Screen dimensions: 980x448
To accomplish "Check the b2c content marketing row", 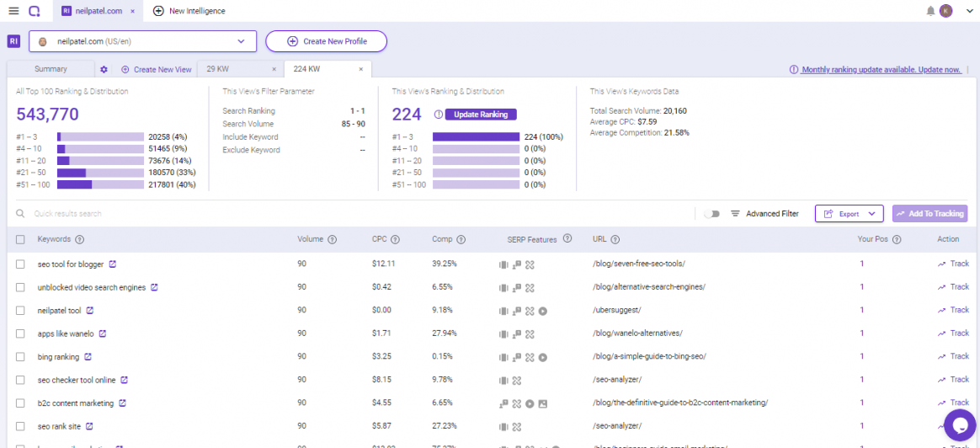I will coord(20,403).
